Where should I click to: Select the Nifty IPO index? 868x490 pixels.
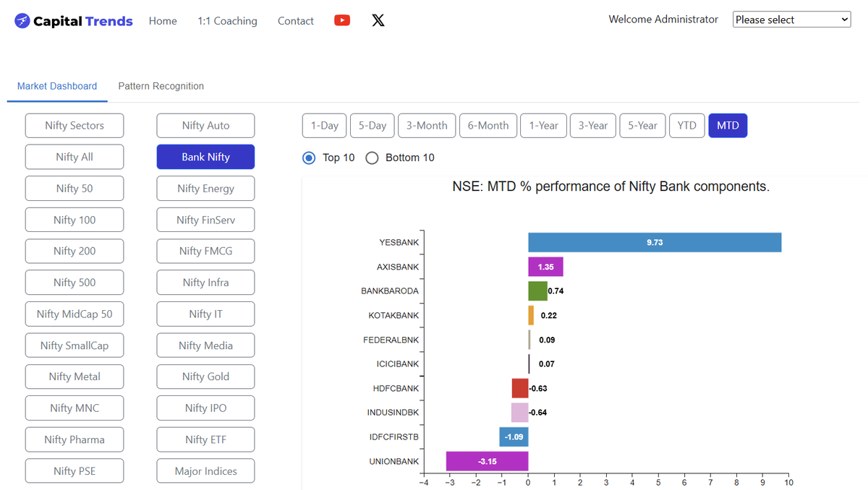point(206,408)
